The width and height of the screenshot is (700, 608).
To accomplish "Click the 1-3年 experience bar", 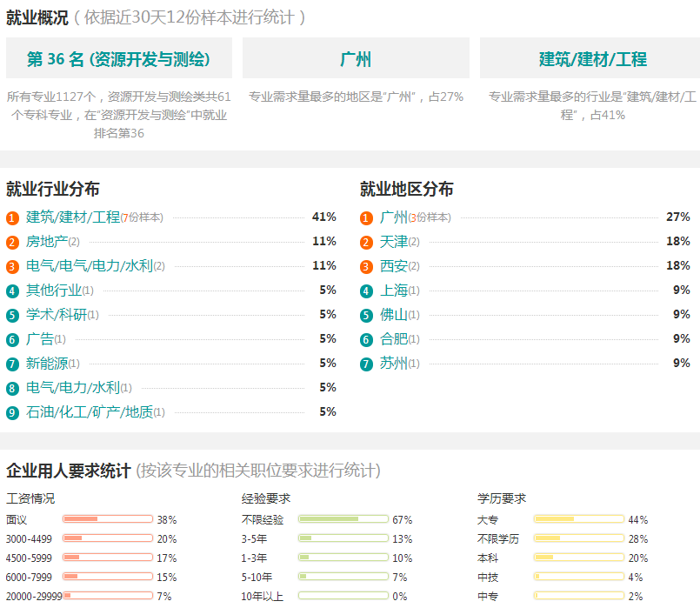I will pos(343,557).
